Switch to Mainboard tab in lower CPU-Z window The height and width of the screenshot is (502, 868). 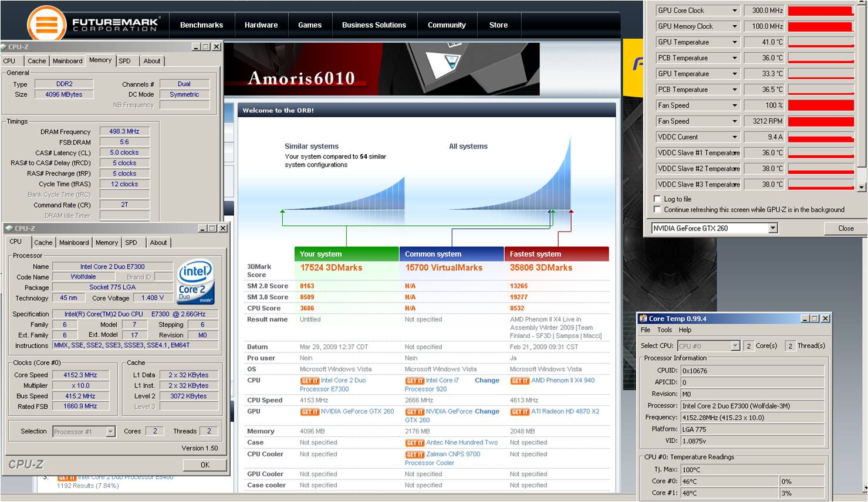pyautogui.click(x=74, y=243)
